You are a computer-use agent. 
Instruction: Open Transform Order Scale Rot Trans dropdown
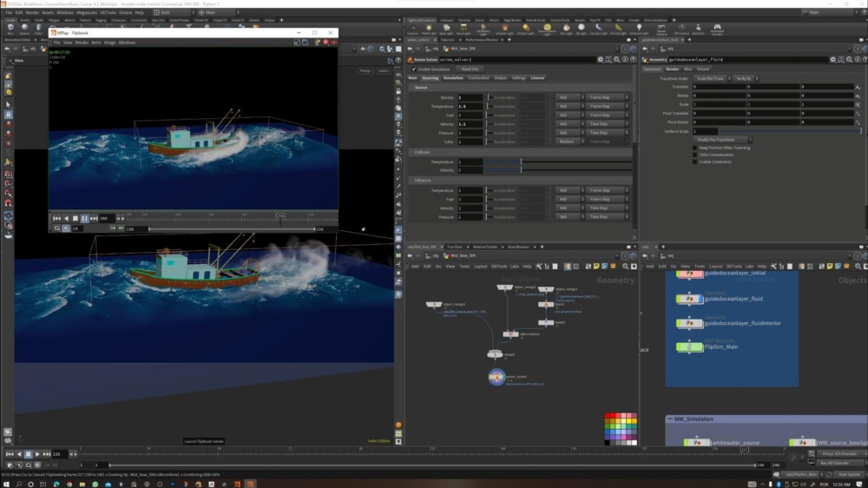[713, 79]
